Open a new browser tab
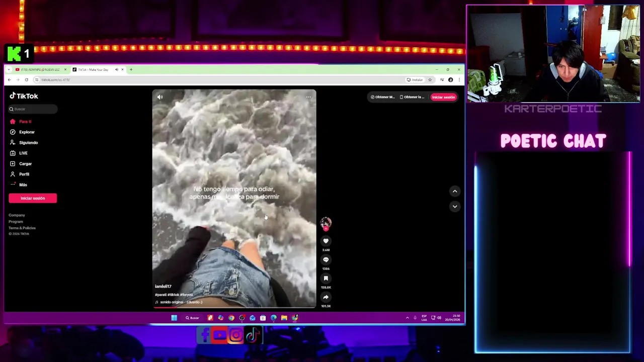The height and width of the screenshot is (362, 644). tap(131, 70)
